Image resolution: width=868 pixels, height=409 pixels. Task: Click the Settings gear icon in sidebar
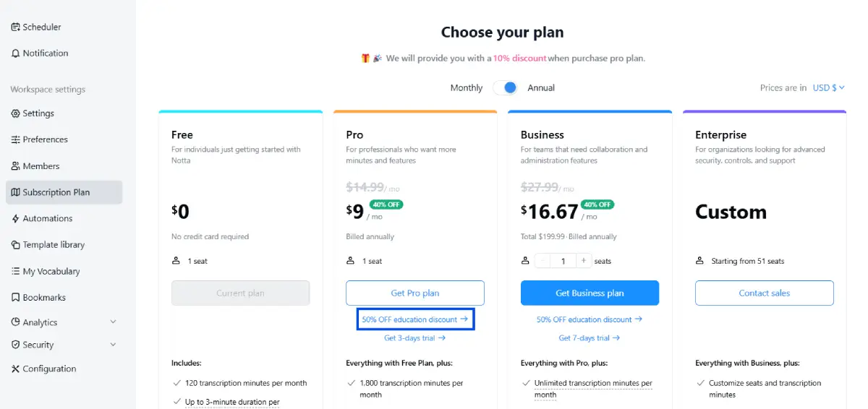[x=16, y=113]
